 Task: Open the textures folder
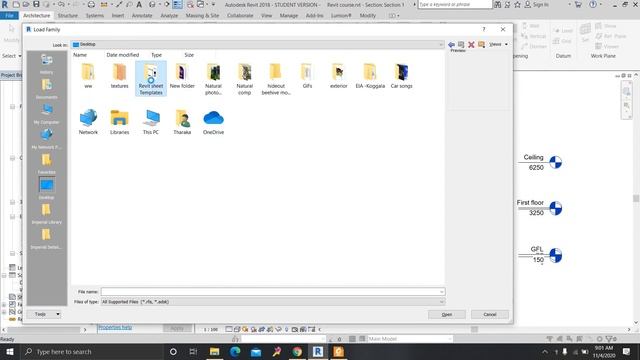119,76
